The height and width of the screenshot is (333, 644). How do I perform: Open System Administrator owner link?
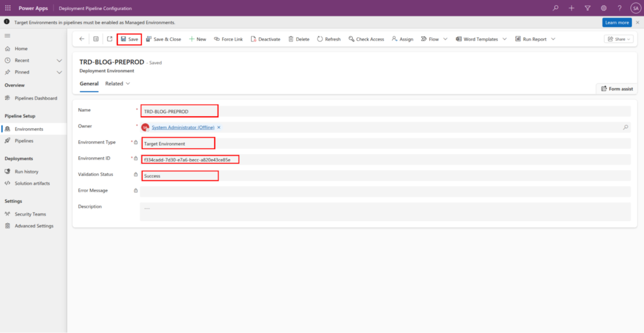(183, 128)
